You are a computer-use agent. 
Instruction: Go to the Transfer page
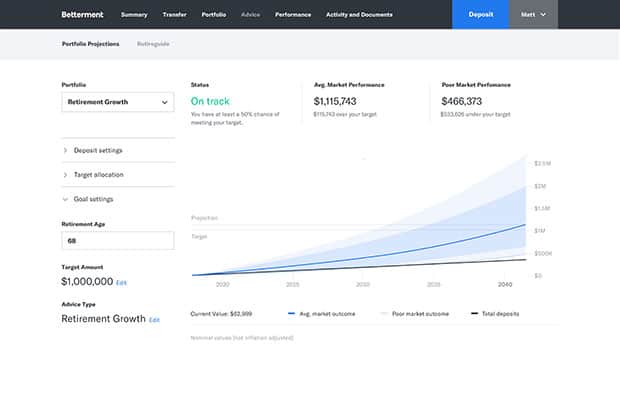tap(174, 15)
